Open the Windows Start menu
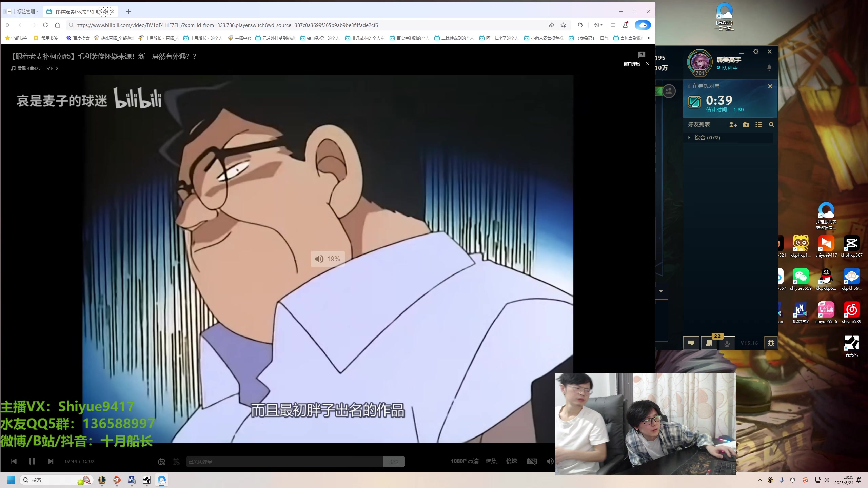The image size is (868, 488). point(11,480)
